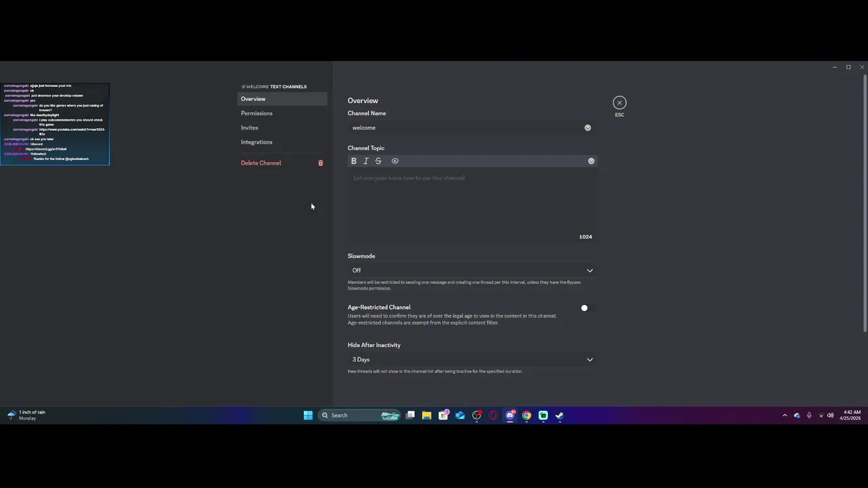Click the Overview heading text
The width and height of the screenshot is (868, 488).
(363, 100)
